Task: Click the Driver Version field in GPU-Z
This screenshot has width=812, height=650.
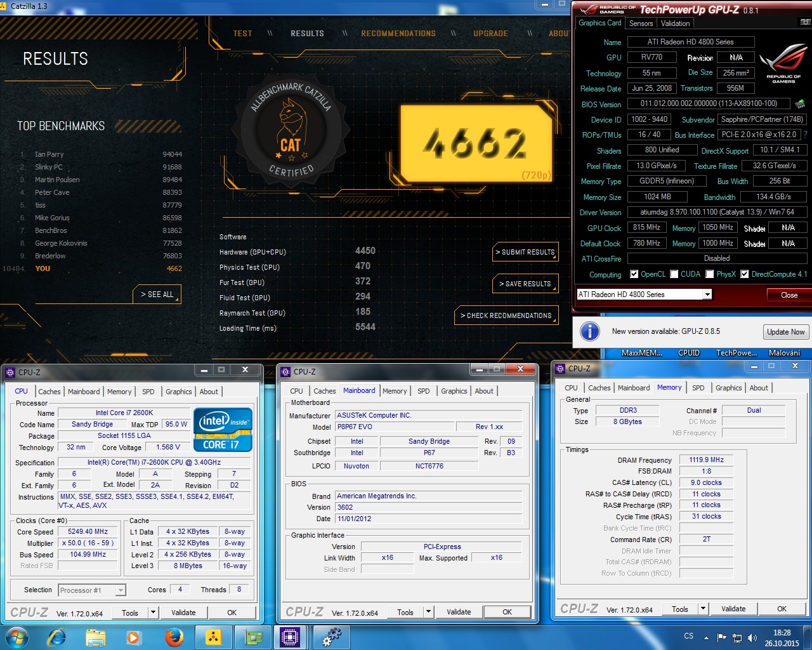Action: 717,212
